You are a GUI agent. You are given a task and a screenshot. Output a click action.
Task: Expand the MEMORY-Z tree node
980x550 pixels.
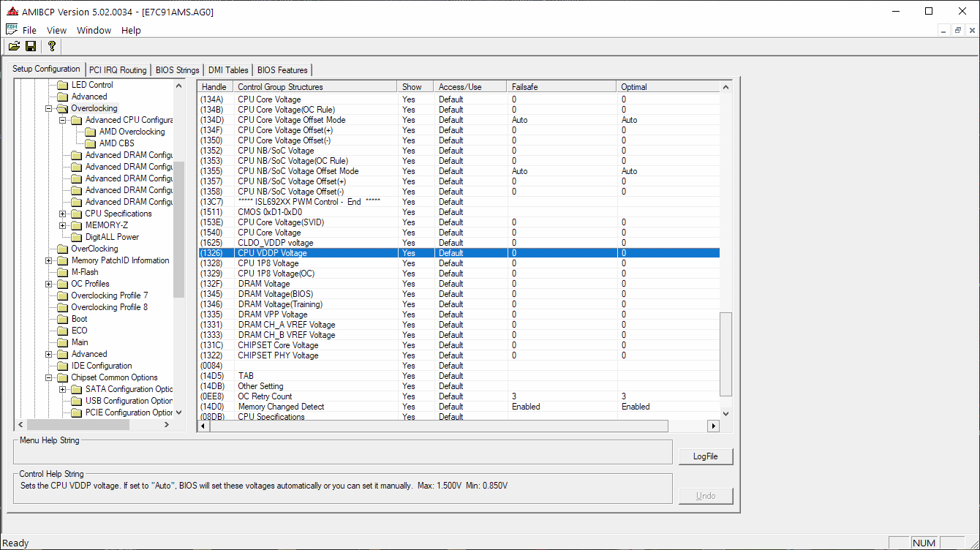tap(63, 225)
